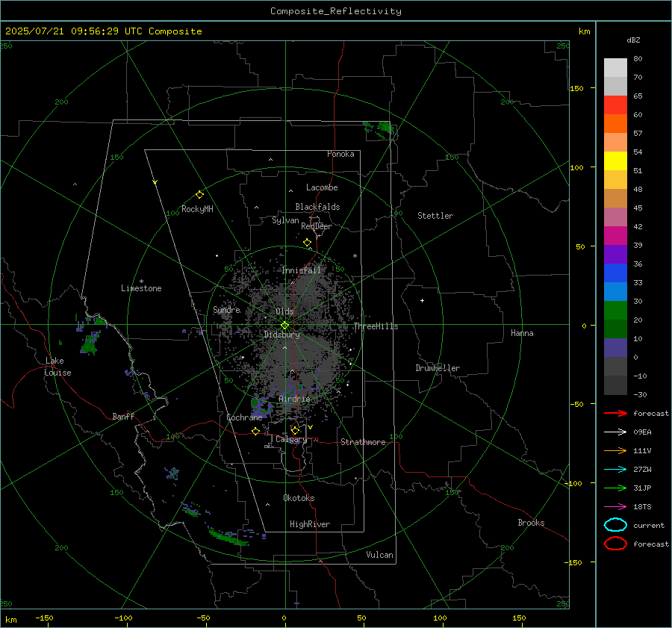Click the HighRiver city label
This screenshot has height=628, width=672.
click(x=310, y=524)
